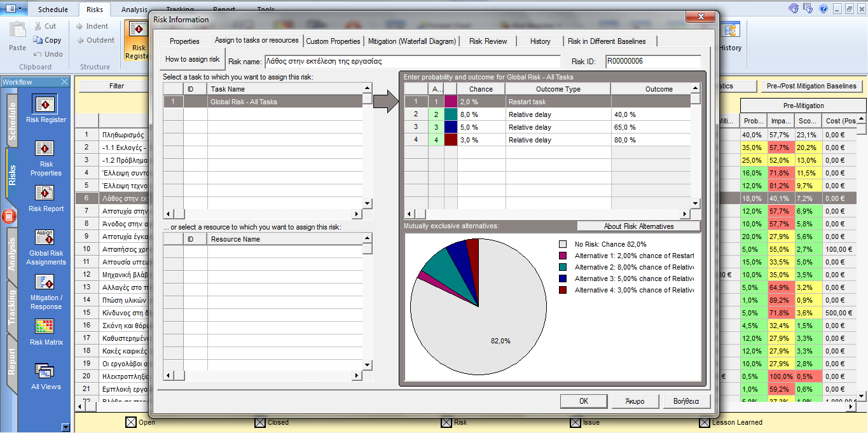Click the Outcome Type column header
868x433 pixels.
(558, 89)
